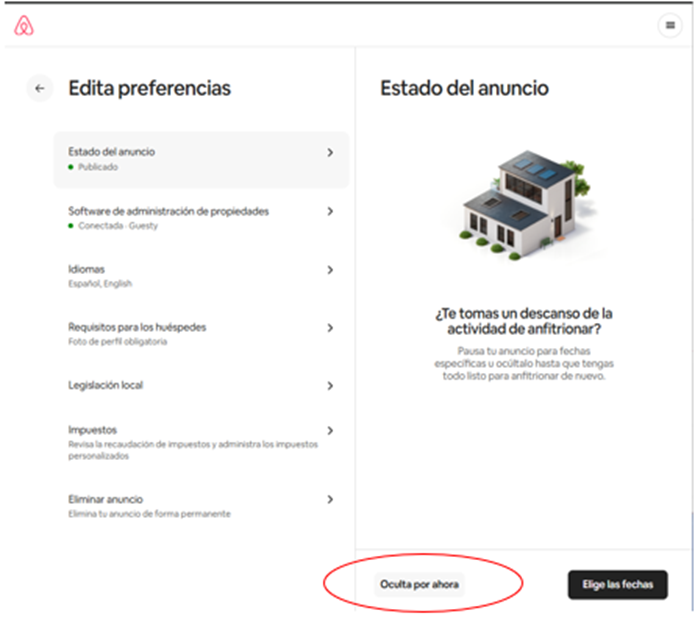This screenshot has width=695, height=633.
Task: Expand chevron beside Requisitos para los huéspedes
Action: (330, 328)
